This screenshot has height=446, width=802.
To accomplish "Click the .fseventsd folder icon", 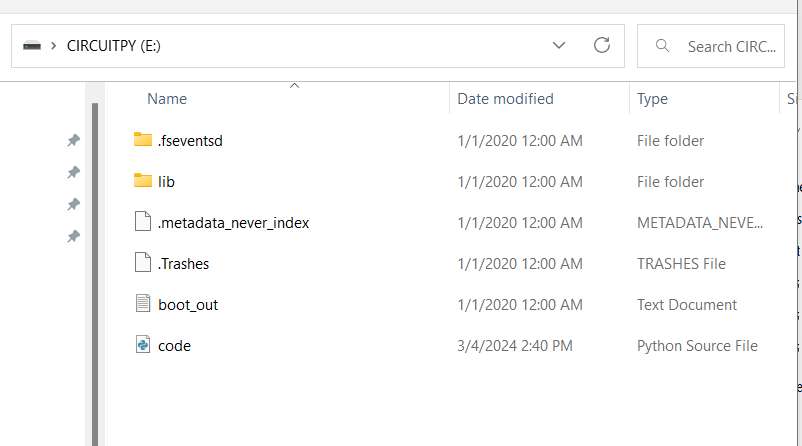I will [x=142, y=140].
